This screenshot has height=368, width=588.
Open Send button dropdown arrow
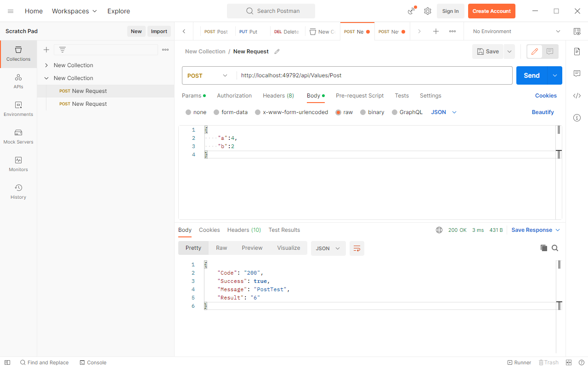(555, 75)
